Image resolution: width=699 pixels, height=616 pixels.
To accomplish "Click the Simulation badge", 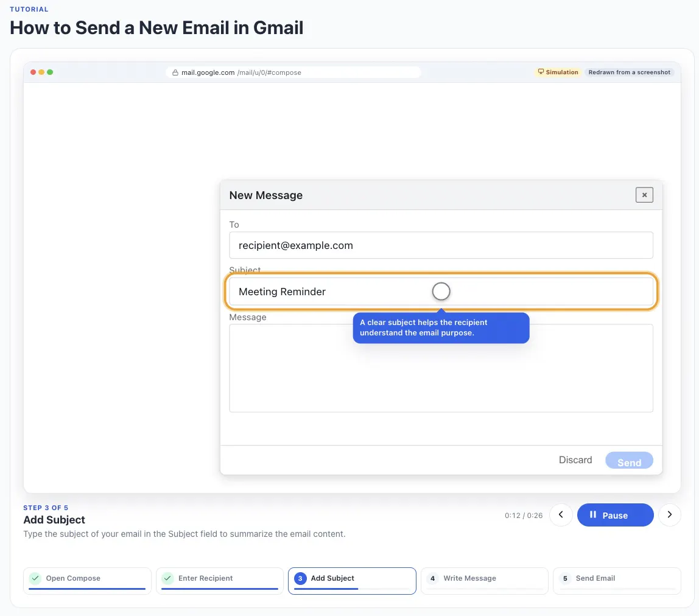I will tap(558, 72).
